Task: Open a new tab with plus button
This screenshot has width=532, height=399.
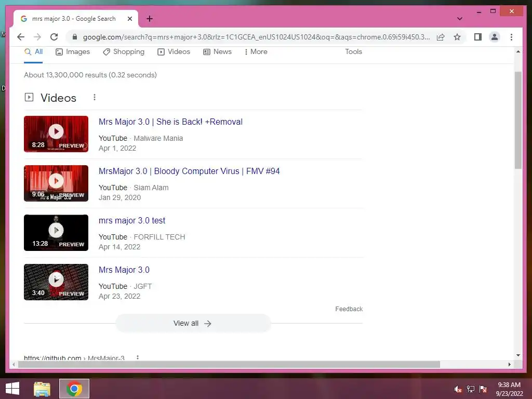Action: click(x=150, y=19)
